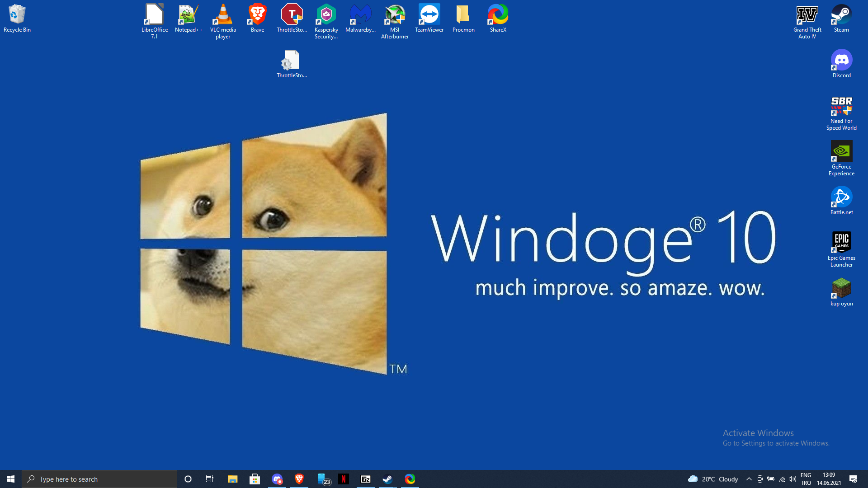Select the LibreOffice 7.1 desktop shortcut

pyautogui.click(x=155, y=21)
